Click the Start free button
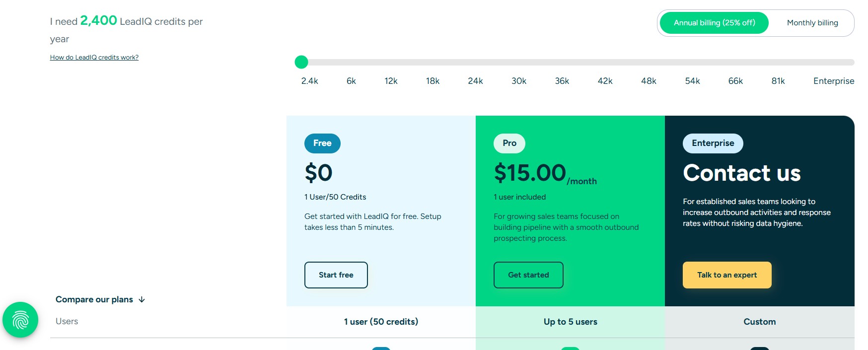Screen dimensions: 868x350 pyautogui.click(x=336, y=275)
